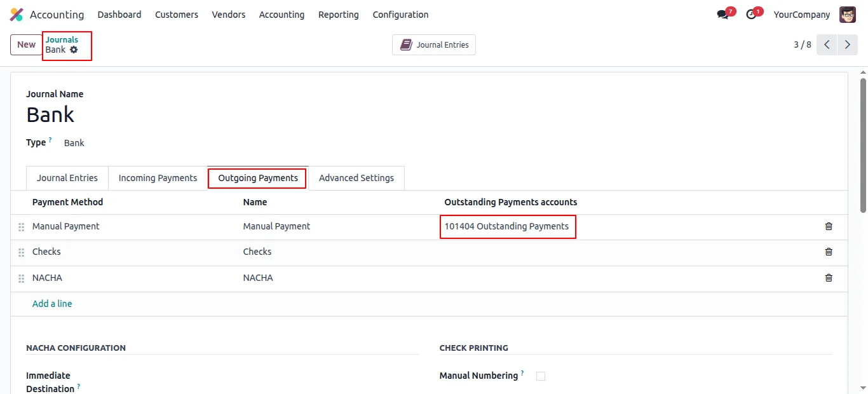868x394 pixels.
Task: Open the Vendors menu
Action: pyautogui.click(x=229, y=15)
